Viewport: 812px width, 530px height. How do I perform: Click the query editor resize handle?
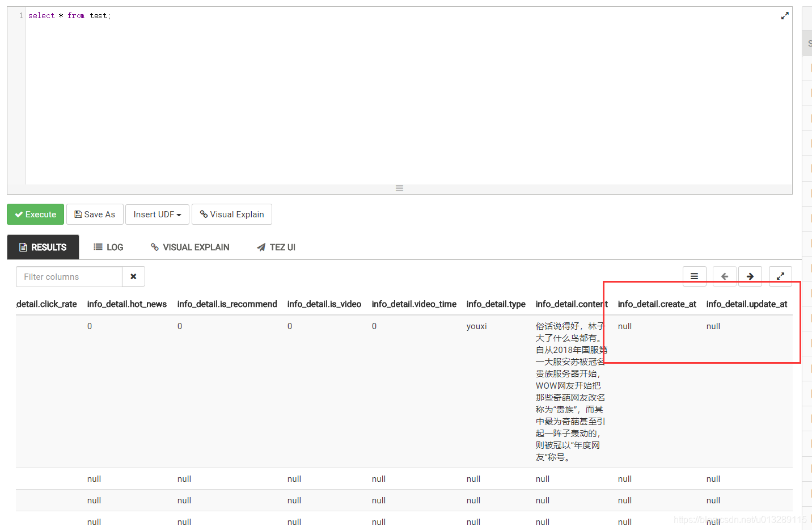tap(399, 188)
